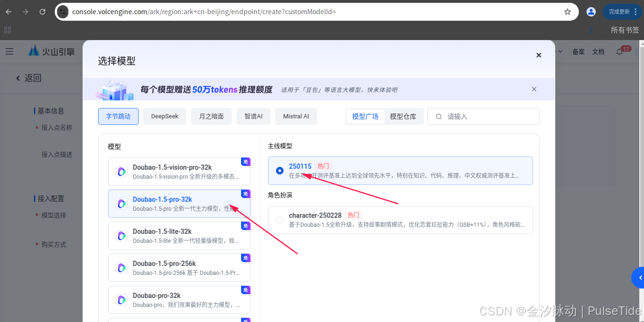Image resolution: width=644 pixels, height=322 pixels.
Task: Click 接入点描述 field label
Action: pos(57,155)
